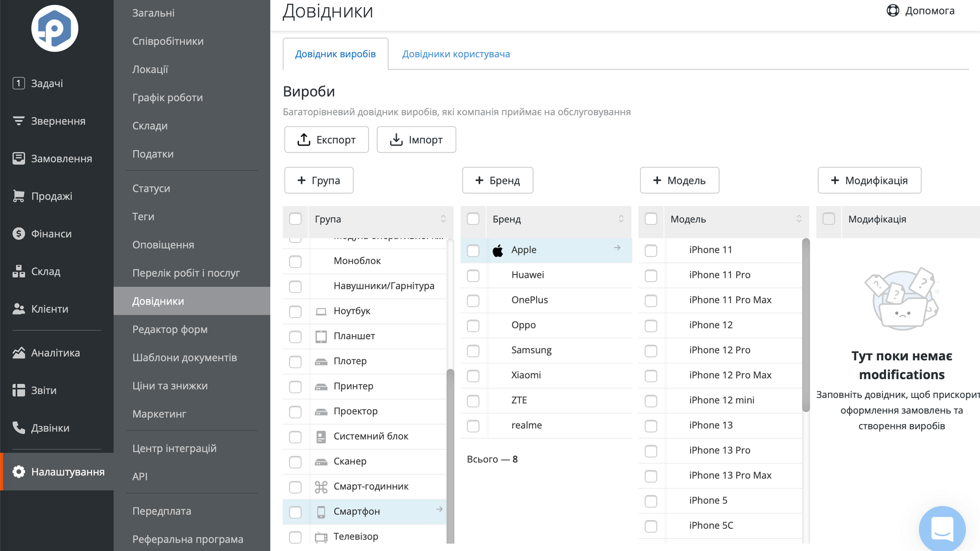Screen dimensions: 980x551
Task: Open Продажі cart icon
Action: [18, 196]
